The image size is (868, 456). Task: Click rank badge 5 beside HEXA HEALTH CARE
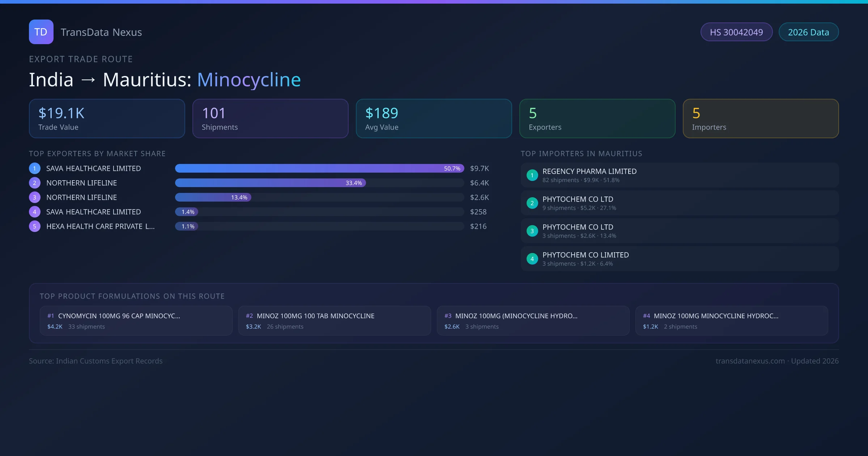(x=34, y=226)
